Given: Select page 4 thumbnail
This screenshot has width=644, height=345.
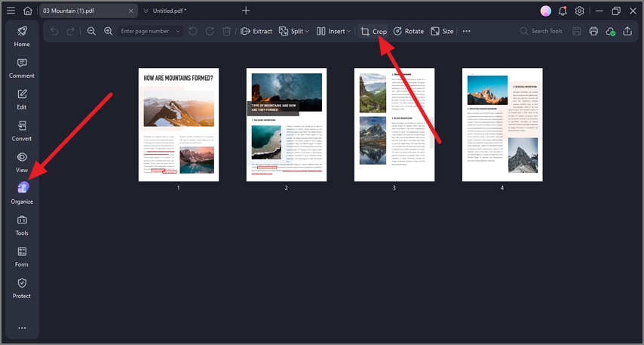Looking at the screenshot, I should [502, 125].
